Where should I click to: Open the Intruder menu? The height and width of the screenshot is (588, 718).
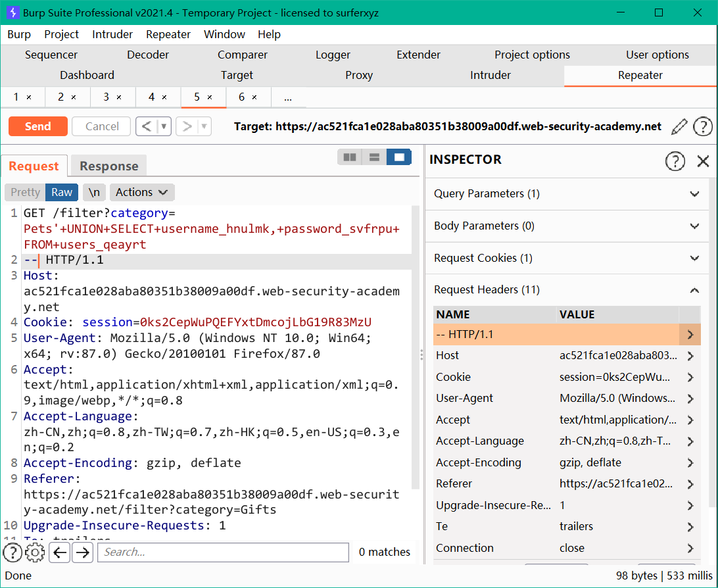112,34
